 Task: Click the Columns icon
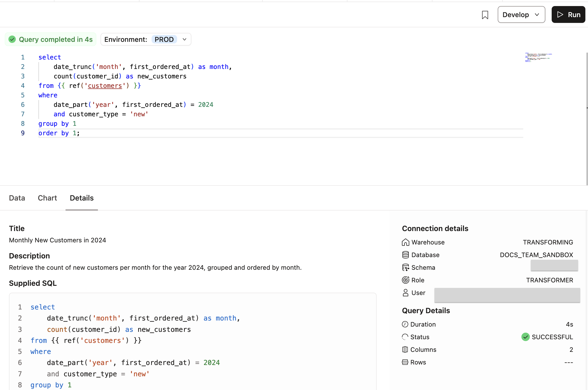[405, 349]
